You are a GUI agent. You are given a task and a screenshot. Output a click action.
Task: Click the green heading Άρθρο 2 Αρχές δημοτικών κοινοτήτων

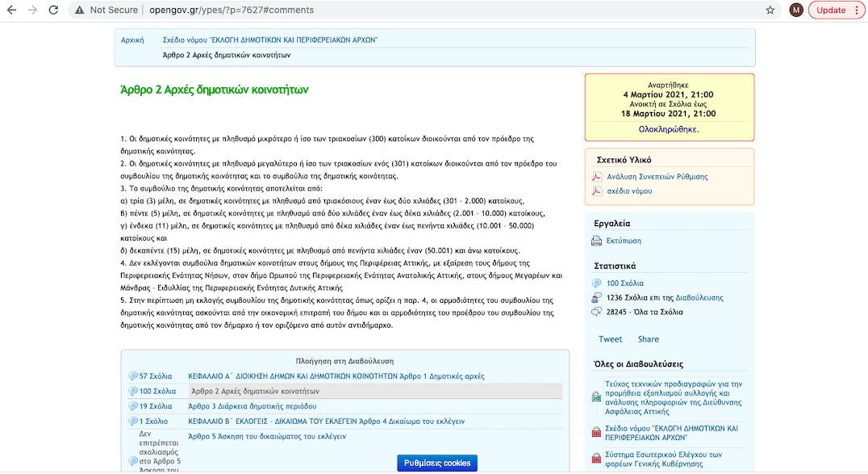(215, 90)
